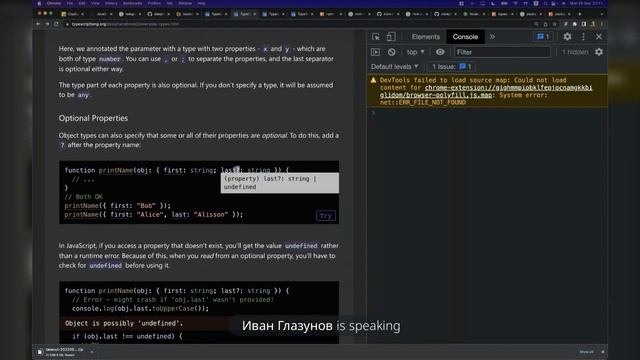Screen dimensions: 640x360
Task: Click the inline 'any' code token
Action: (x=83, y=95)
